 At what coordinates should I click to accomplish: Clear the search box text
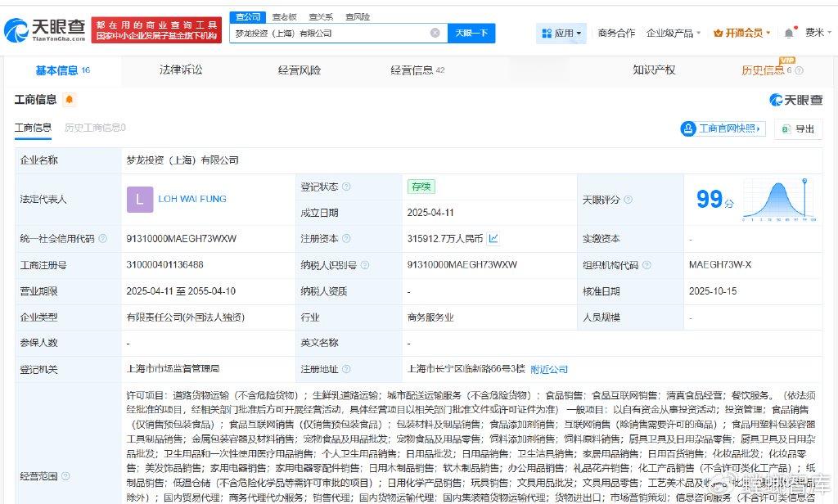click(x=435, y=34)
